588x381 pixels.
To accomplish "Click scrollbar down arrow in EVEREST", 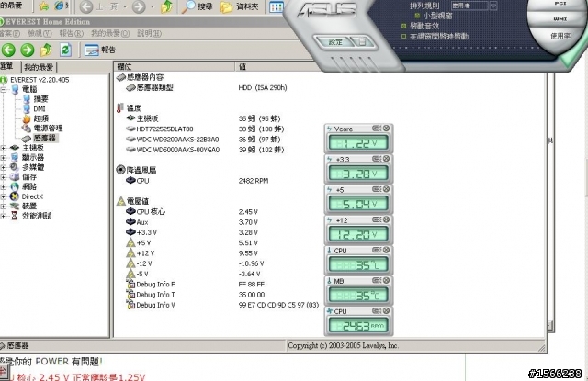I will 549,326.
